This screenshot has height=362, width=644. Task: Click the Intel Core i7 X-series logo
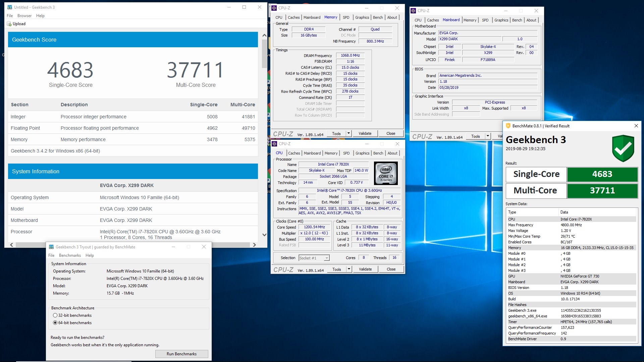coord(386,173)
